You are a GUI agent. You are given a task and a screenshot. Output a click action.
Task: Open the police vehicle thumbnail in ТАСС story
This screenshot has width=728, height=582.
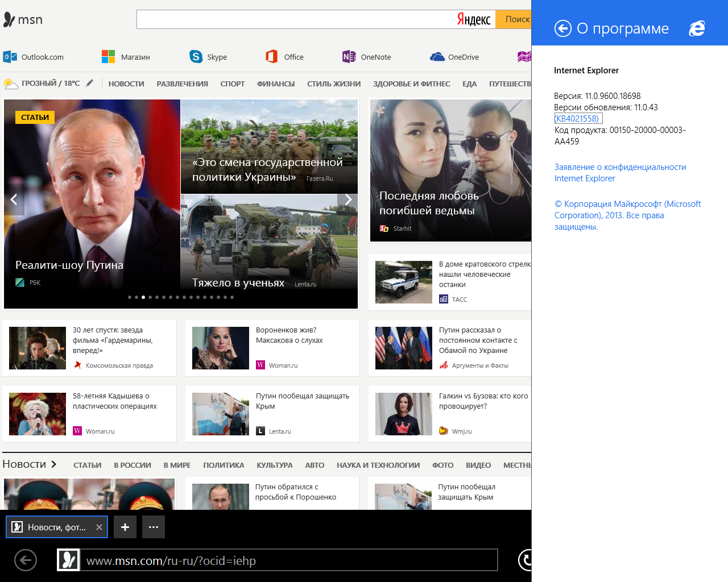point(404,282)
